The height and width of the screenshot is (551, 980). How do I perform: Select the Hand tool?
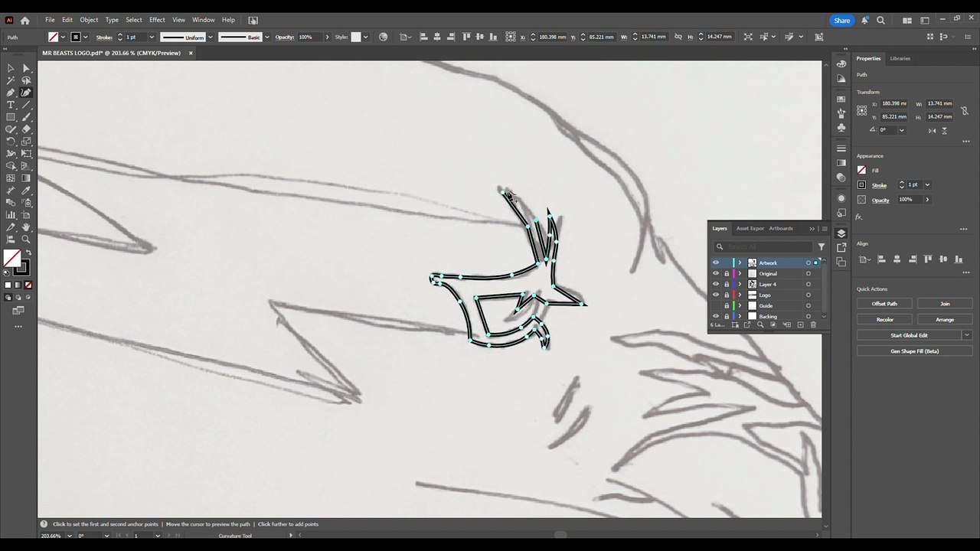[26, 227]
